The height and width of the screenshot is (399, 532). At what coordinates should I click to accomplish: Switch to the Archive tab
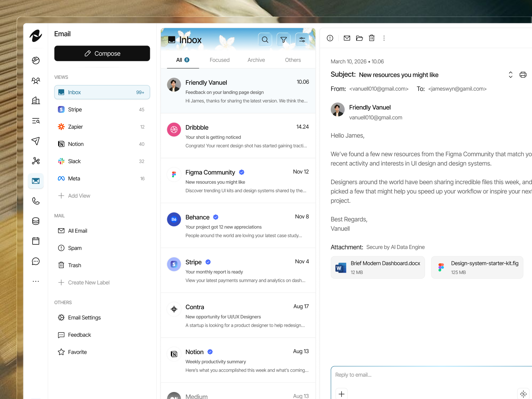256,60
